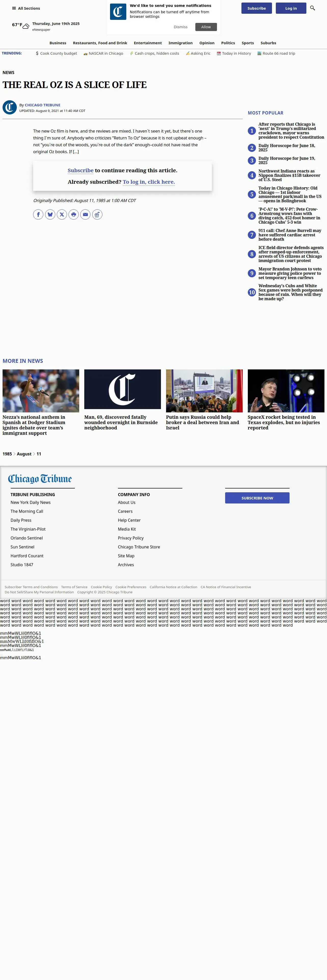327x980 pixels.
Task: Click the 1985 breadcrumb
Action: (7, 454)
